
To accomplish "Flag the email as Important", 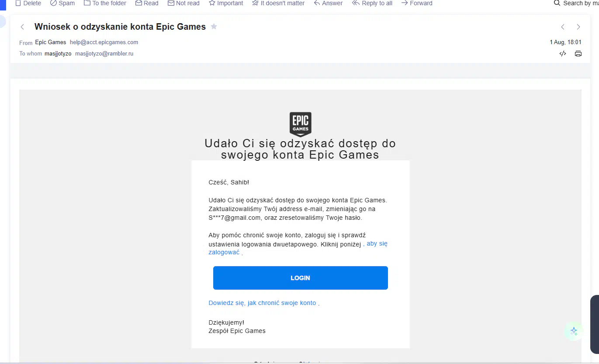I will tap(226, 3).
